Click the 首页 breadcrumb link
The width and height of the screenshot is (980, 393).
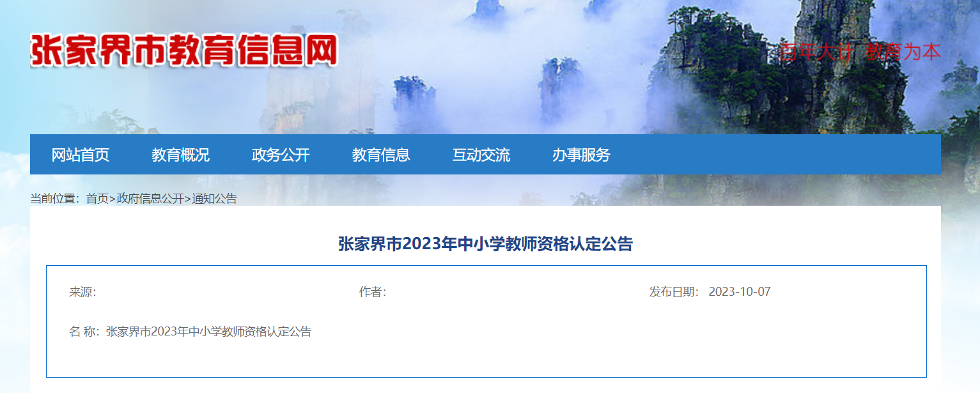click(97, 199)
